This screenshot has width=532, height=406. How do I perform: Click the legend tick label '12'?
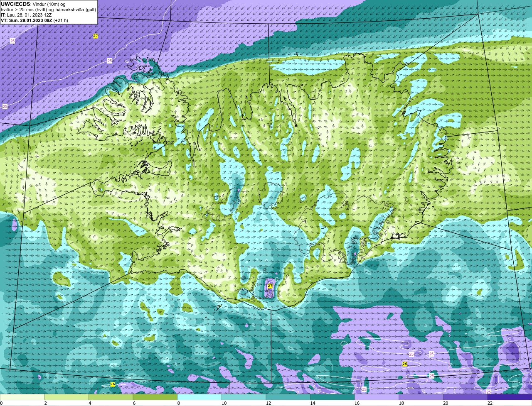click(x=268, y=403)
